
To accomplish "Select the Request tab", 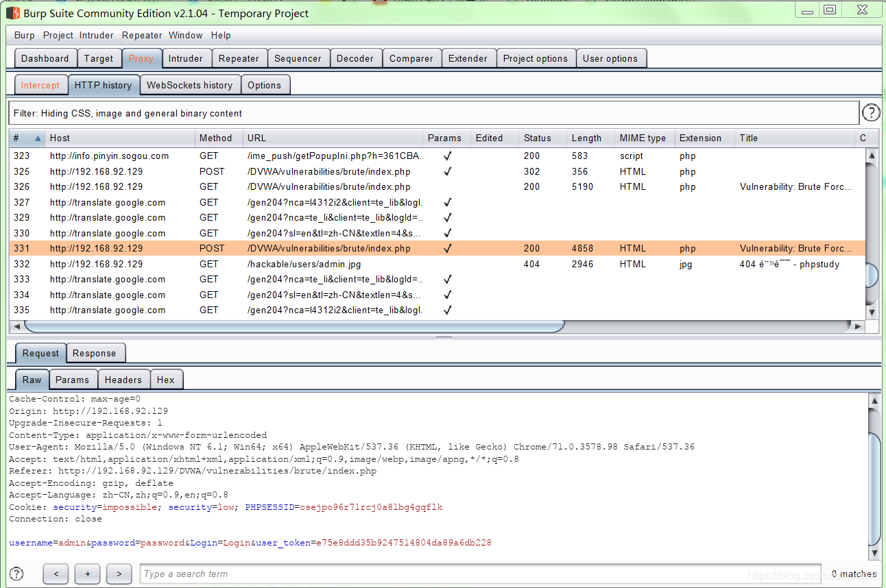I will [x=40, y=353].
